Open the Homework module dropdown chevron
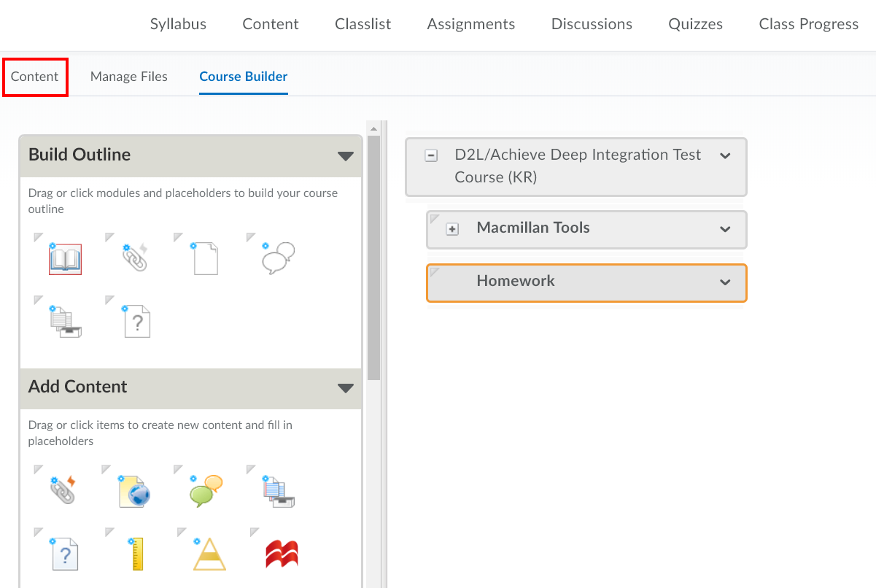The width and height of the screenshot is (876, 588). 725,281
